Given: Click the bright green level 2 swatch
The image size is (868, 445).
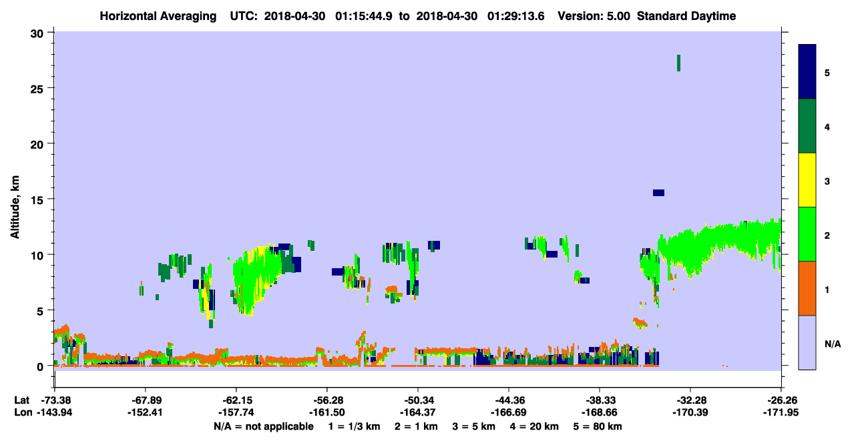Looking at the screenshot, I should click(807, 234).
